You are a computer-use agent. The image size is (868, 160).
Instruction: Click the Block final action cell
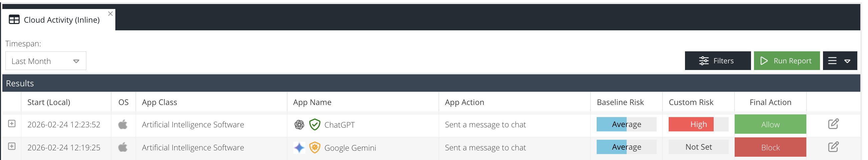[770, 147]
